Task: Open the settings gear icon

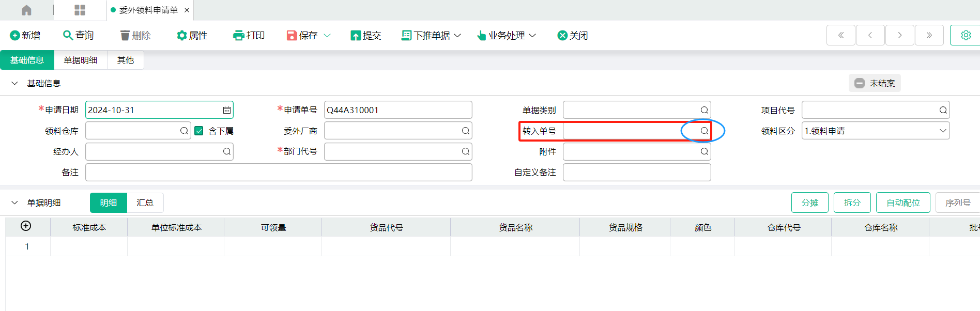Action: [x=966, y=35]
